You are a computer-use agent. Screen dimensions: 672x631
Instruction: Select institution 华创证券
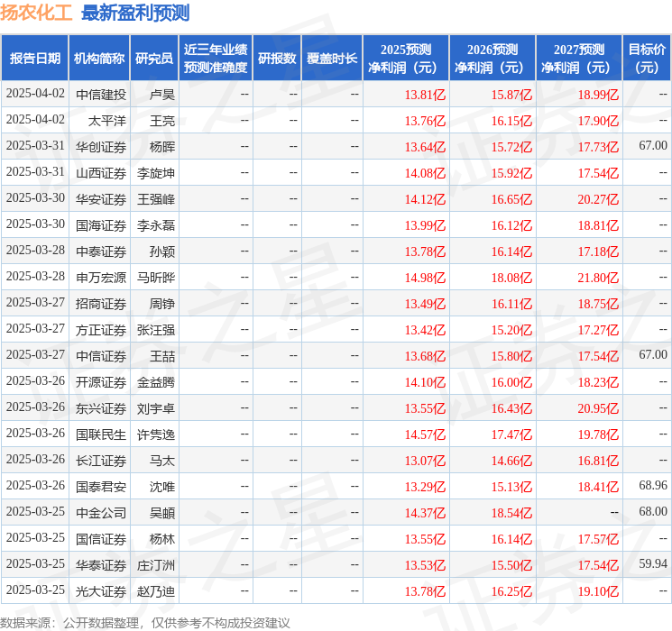click(101, 147)
